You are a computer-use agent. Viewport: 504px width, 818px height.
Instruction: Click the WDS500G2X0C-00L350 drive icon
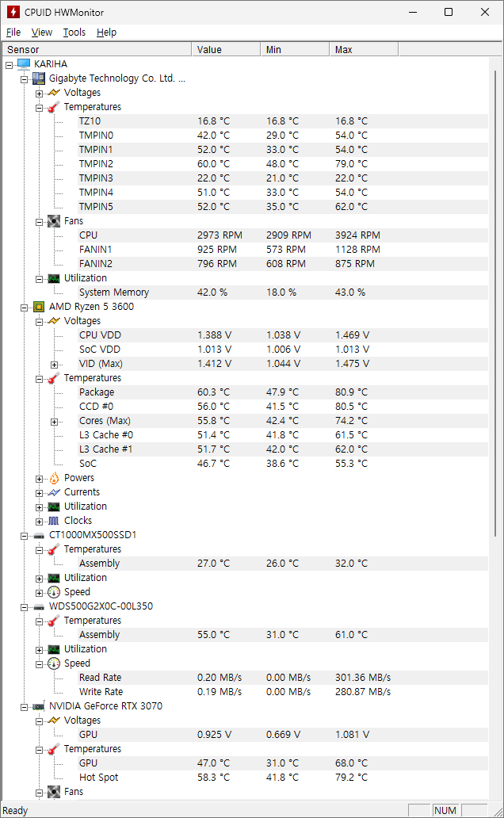coord(39,606)
